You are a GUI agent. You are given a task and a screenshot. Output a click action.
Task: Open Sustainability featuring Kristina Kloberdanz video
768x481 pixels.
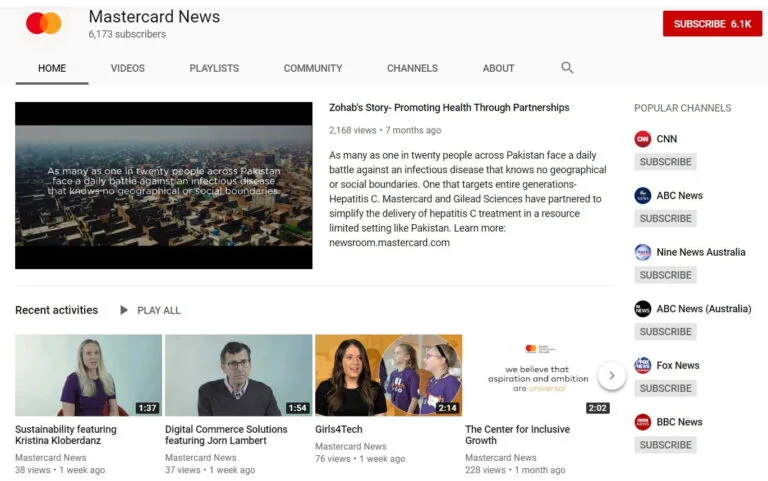(x=88, y=375)
